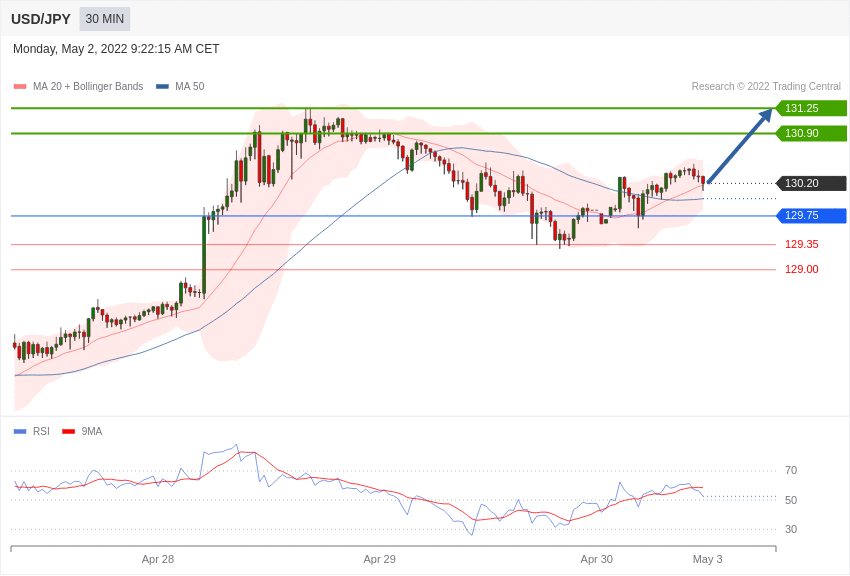Click the blue RSI legend swatch
This screenshot has width=850, height=576.
(20, 432)
